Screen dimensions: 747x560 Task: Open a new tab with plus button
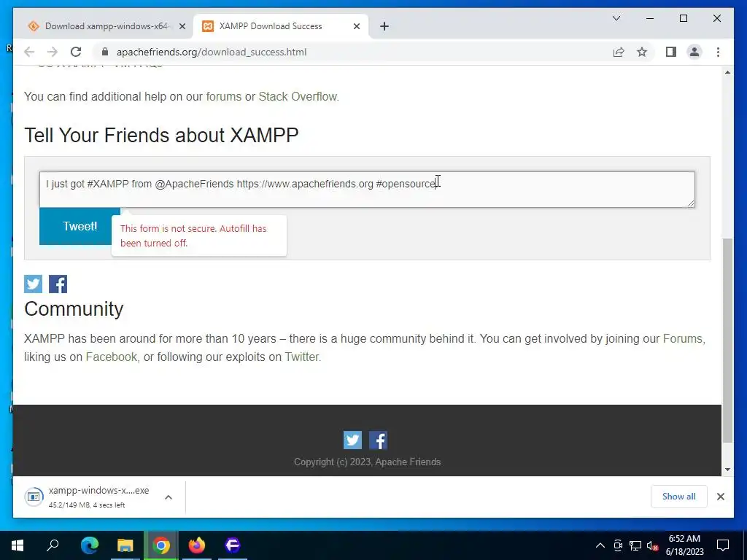tap(384, 26)
